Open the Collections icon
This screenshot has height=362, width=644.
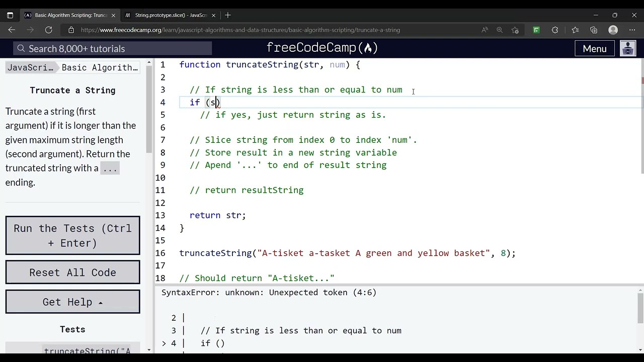tap(594, 30)
